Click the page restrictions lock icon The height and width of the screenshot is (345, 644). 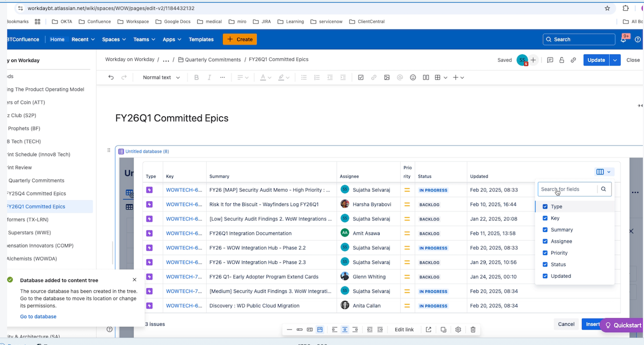point(562,60)
